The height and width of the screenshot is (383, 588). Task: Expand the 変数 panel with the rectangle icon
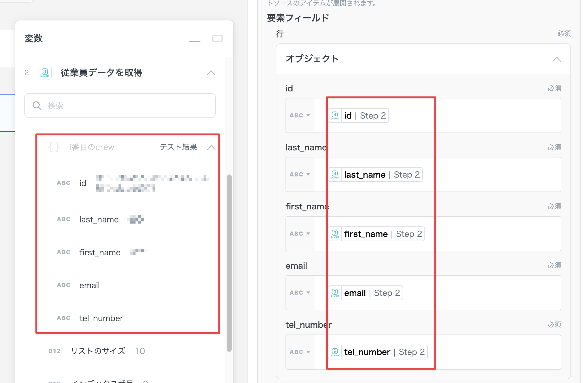(x=217, y=39)
